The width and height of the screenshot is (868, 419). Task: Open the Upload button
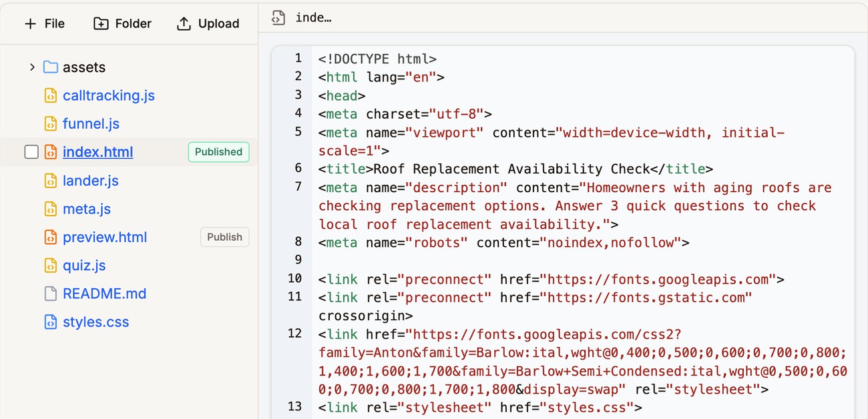point(208,23)
